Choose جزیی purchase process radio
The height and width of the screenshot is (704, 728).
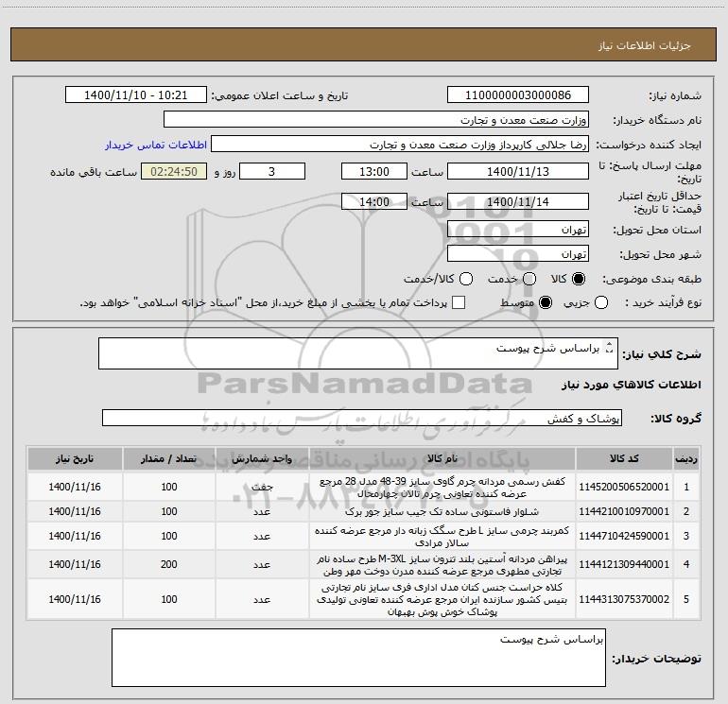click(601, 302)
